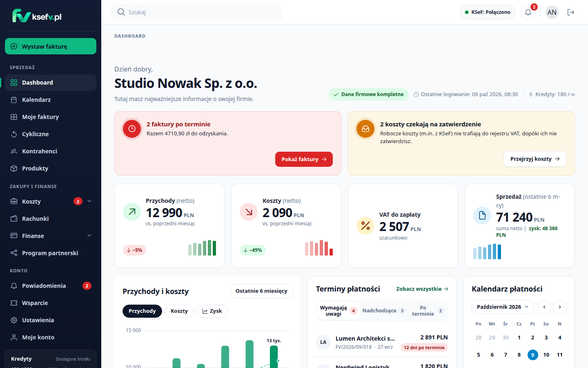Screen dimensions: 588x368
Task: Open the notifications bell icon
Action: (x=528, y=12)
